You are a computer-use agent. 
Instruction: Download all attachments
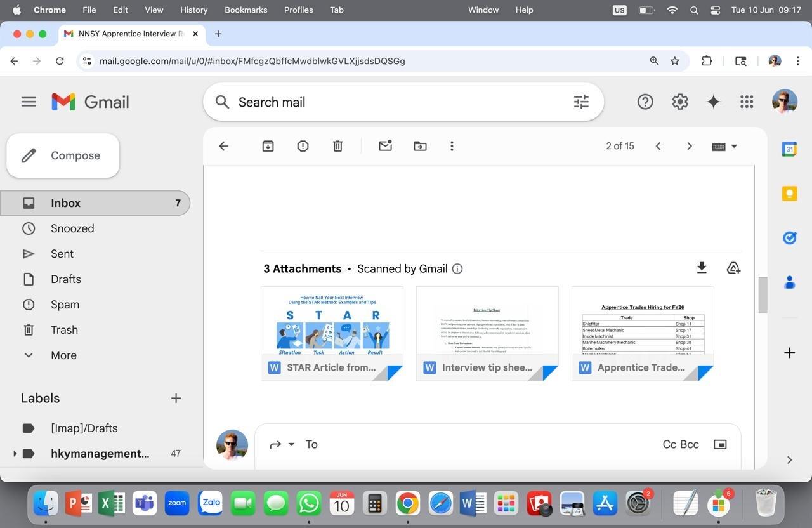[702, 268]
